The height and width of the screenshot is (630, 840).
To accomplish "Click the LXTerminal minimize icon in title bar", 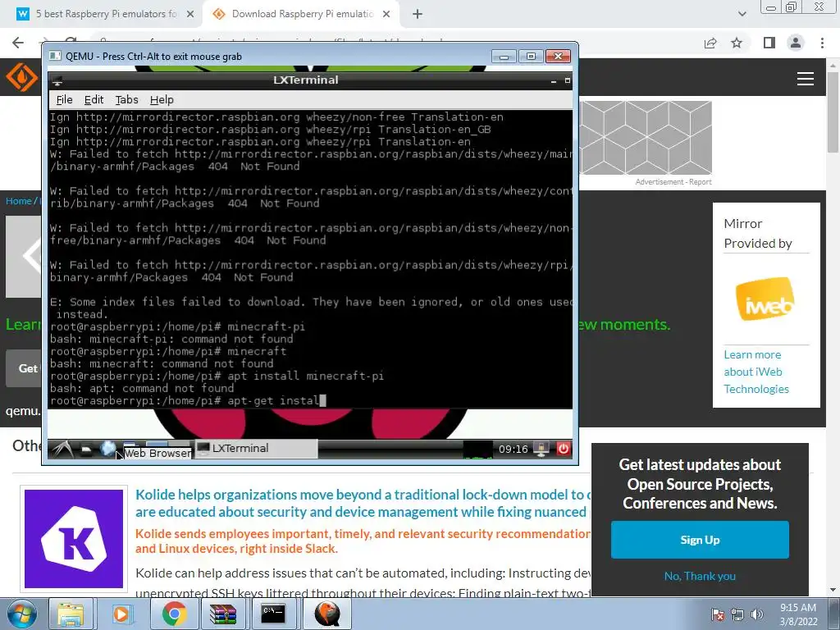I will [x=554, y=81].
